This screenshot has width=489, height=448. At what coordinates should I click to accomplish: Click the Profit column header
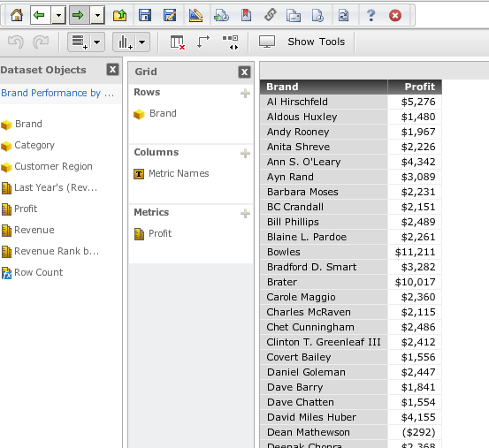415,87
